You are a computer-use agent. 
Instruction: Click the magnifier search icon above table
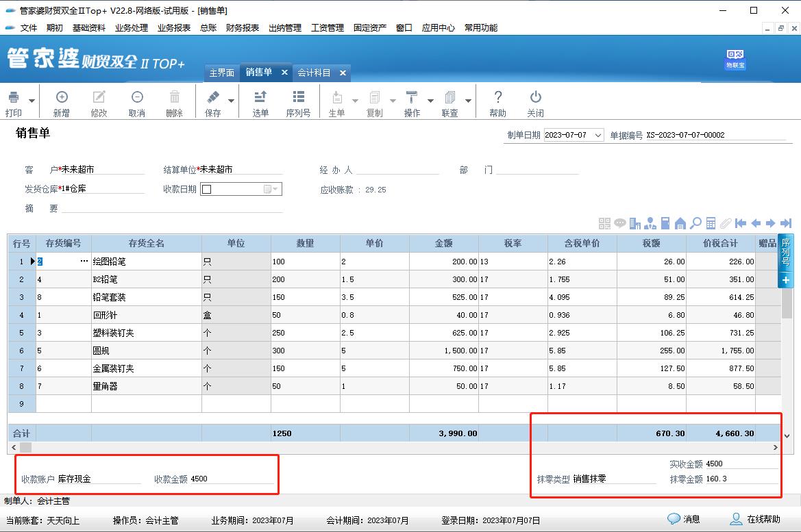tap(695, 223)
